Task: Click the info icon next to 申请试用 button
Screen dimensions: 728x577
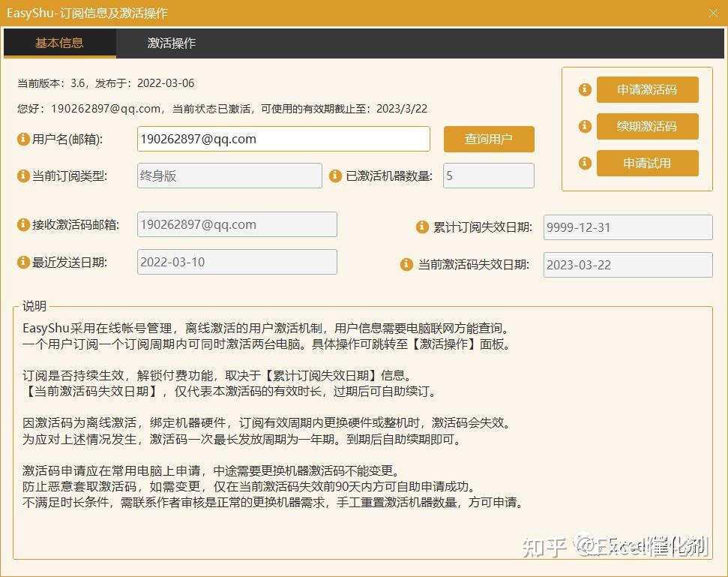Action: click(x=584, y=163)
